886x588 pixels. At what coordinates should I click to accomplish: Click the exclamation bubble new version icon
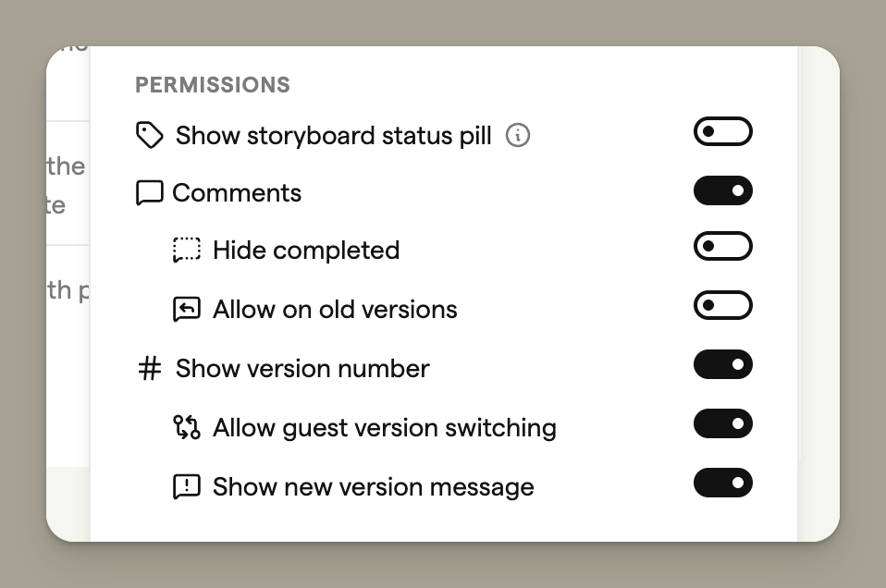coord(187,487)
